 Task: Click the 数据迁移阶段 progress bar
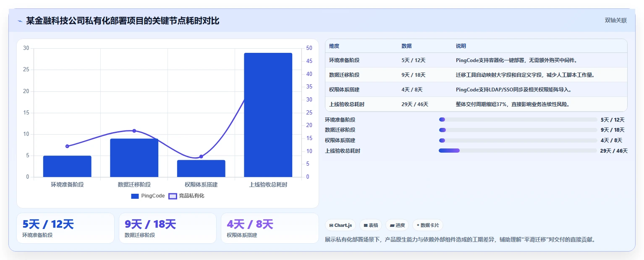(x=518, y=130)
